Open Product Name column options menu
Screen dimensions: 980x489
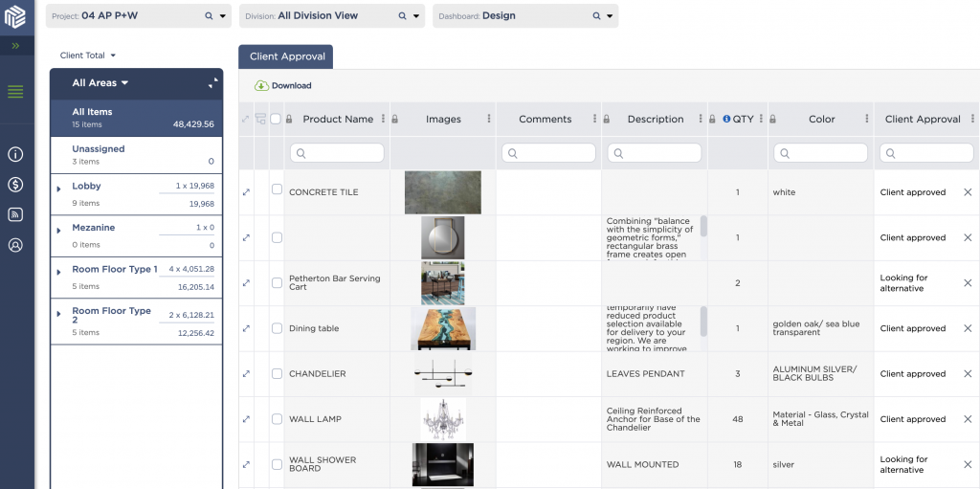pyautogui.click(x=383, y=119)
